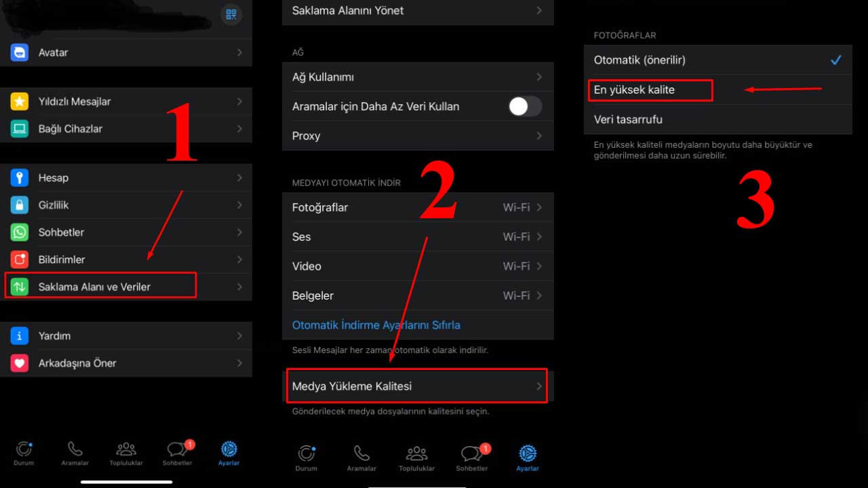Image resolution: width=868 pixels, height=488 pixels.
Task: Open Yardım row
Action: click(126, 335)
